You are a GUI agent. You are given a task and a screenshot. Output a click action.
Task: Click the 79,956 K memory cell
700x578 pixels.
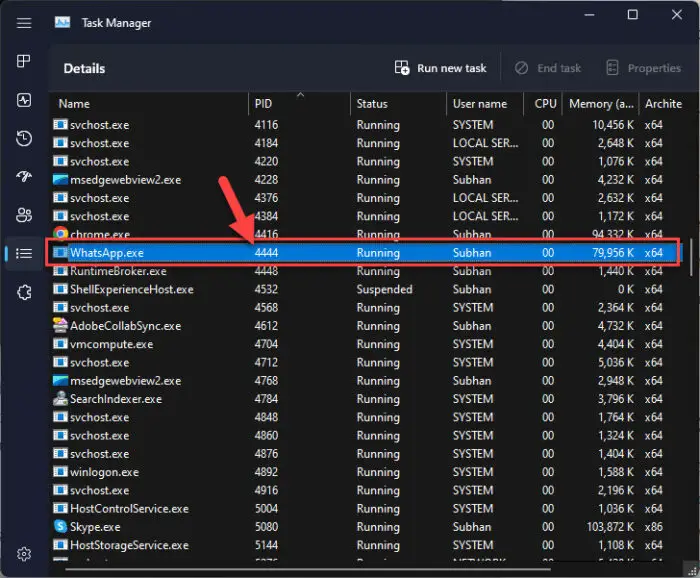tap(612, 253)
